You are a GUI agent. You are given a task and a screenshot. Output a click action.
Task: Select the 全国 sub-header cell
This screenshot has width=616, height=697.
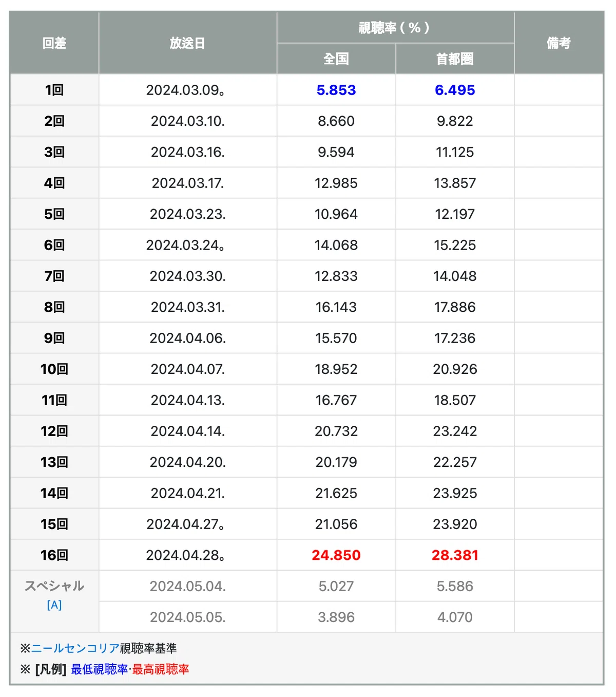coord(336,59)
